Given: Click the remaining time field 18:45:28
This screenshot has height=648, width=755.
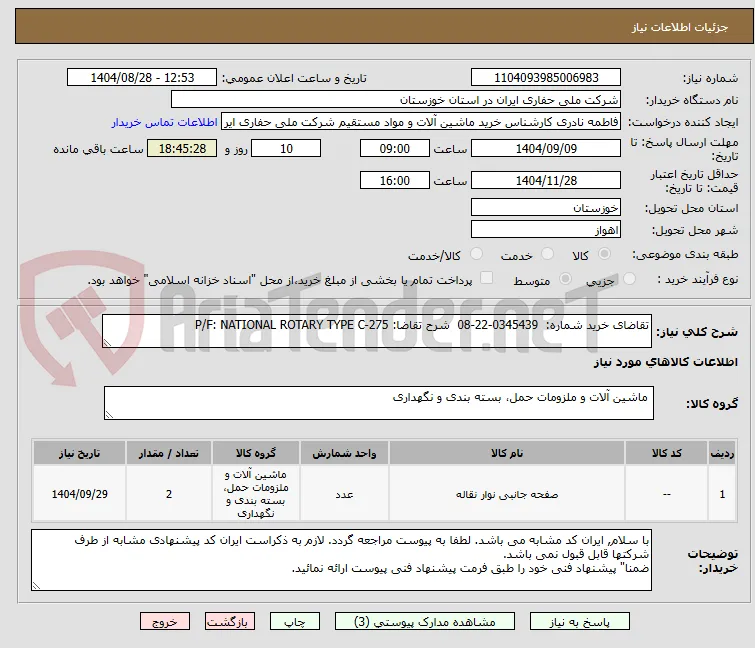Looking at the screenshot, I should 182,148.
